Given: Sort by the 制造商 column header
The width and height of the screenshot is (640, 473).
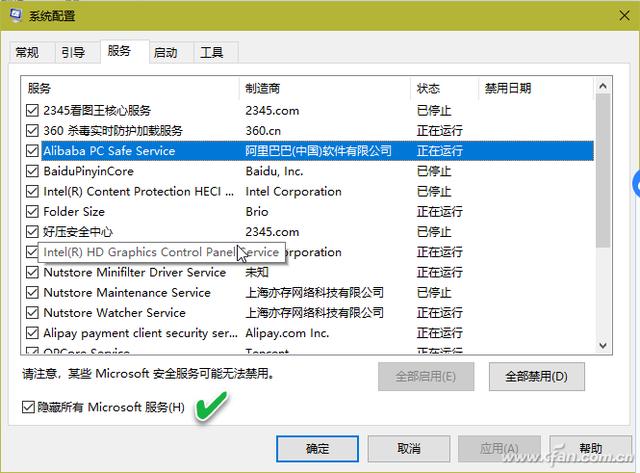Looking at the screenshot, I should (325, 88).
